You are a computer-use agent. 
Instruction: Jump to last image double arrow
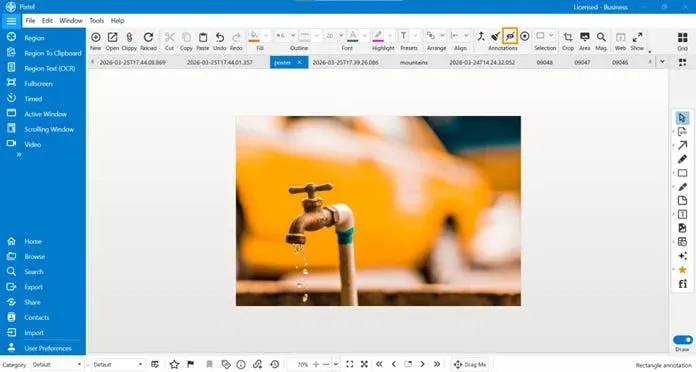437,364
